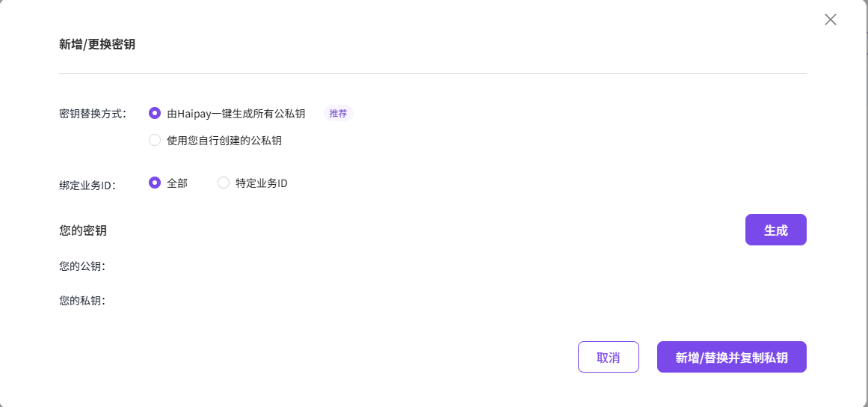Image resolution: width=868 pixels, height=407 pixels.
Task: Select 使用您自行创建的公私钥 radio option
Action: coord(155,141)
